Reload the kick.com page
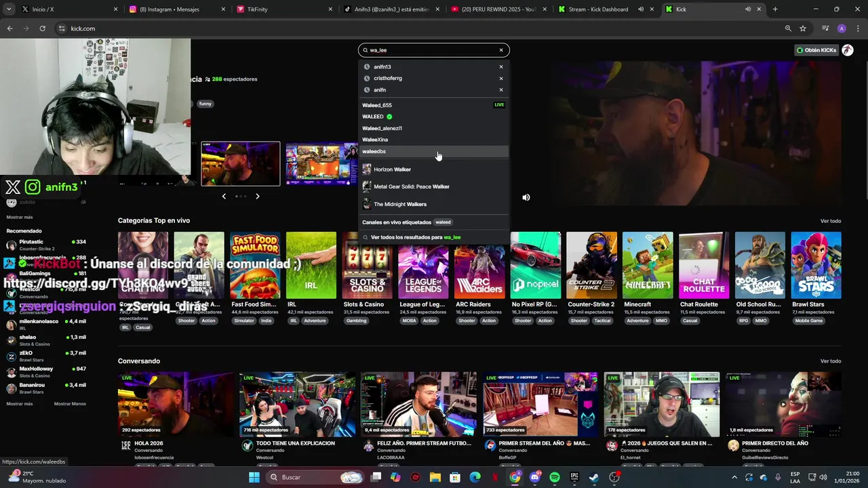The width and height of the screenshot is (868, 488). click(x=42, y=28)
